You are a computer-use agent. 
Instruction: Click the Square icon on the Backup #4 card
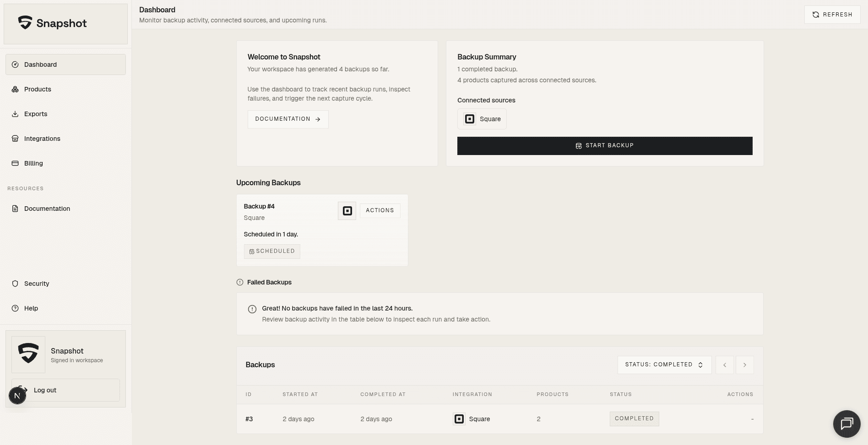pyautogui.click(x=347, y=211)
